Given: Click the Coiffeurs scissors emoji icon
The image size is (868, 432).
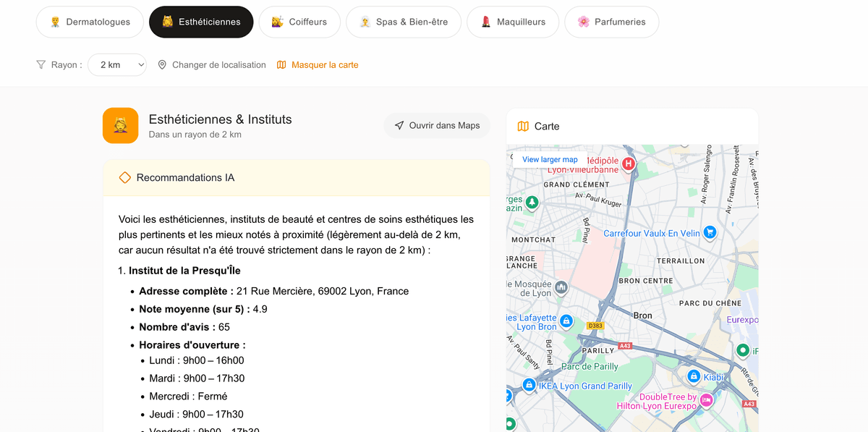Looking at the screenshot, I should pyautogui.click(x=276, y=22).
